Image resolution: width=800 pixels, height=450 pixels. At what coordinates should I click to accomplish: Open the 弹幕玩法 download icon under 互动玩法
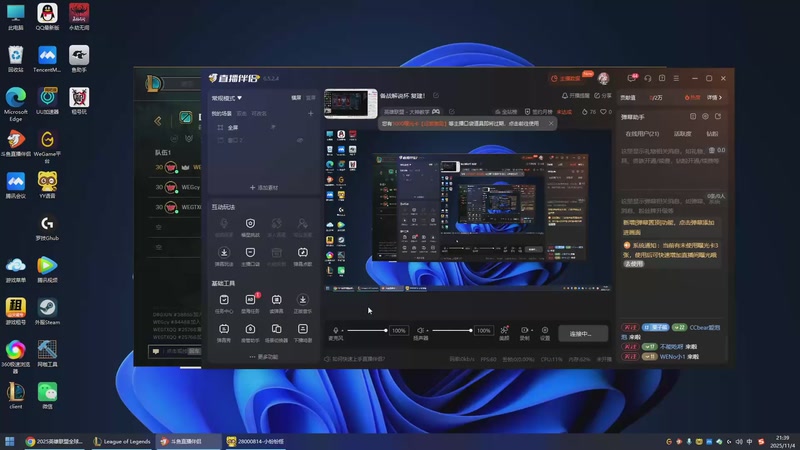pos(224,253)
